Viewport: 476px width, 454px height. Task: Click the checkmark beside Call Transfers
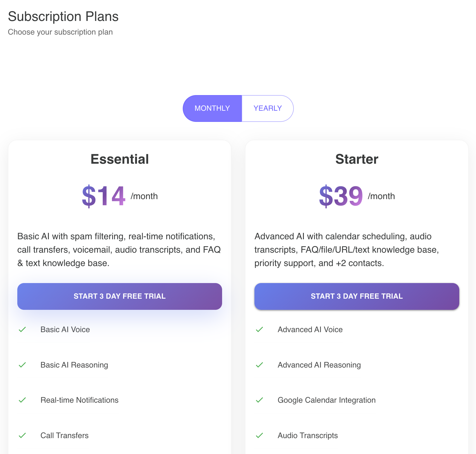[x=22, y=435]
